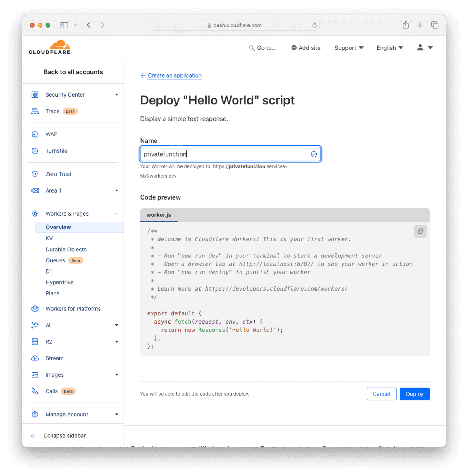Image resolution: width=468 pixels, height=476 pixels.
Task: Click the Zero Trust icon
Action: pyautogui.click(x=35, y=174)
